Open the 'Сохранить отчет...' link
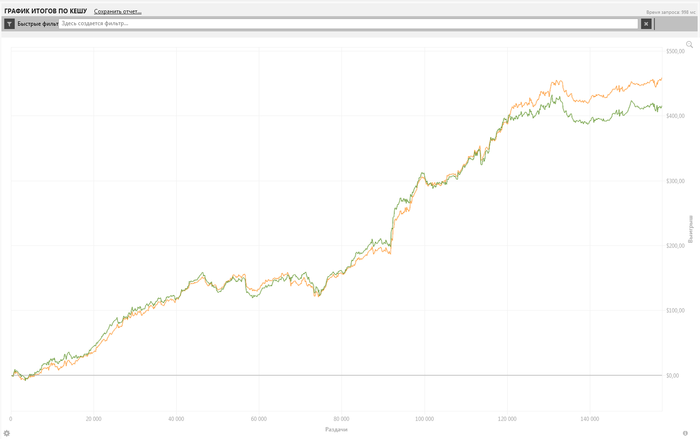 tap(117, 12)
